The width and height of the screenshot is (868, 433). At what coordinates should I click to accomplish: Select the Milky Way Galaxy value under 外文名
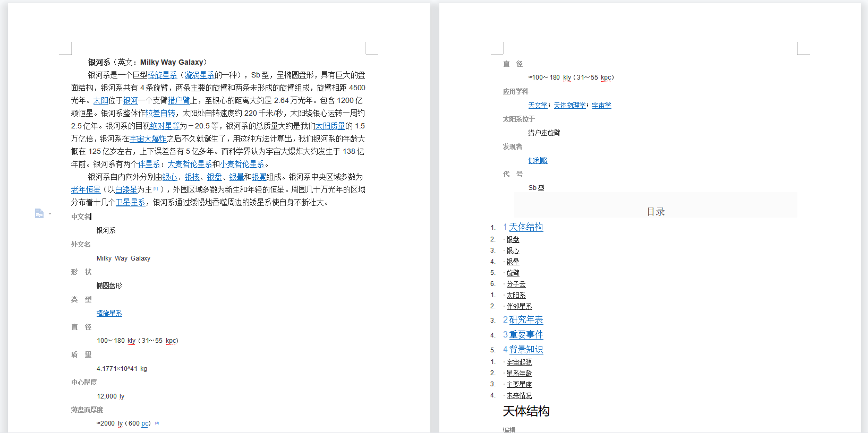pos(123,258)
